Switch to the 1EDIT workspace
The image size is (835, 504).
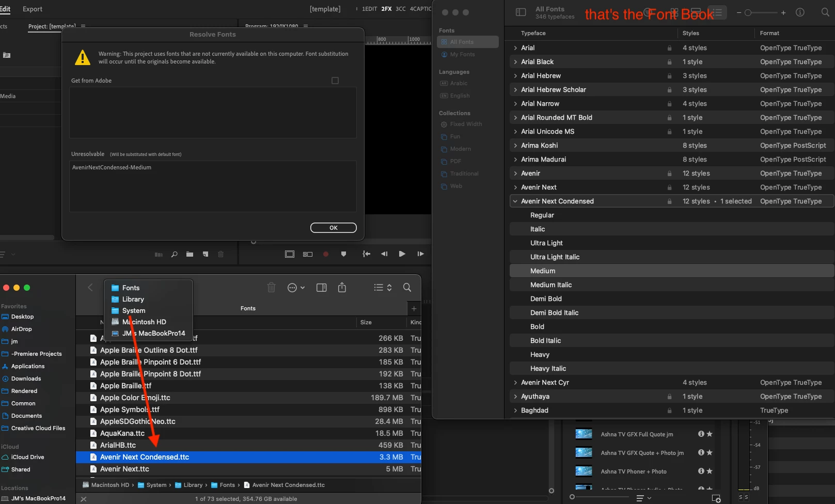click(369, 9)
